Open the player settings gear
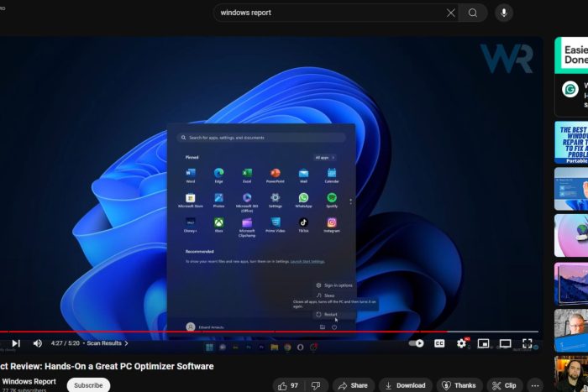The width and height of the screenshot is (588, 392). [462, 343]
